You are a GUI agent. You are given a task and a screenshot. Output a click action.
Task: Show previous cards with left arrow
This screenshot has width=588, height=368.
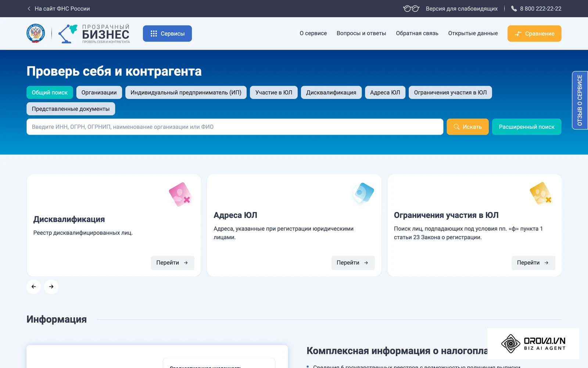point(33,287)
